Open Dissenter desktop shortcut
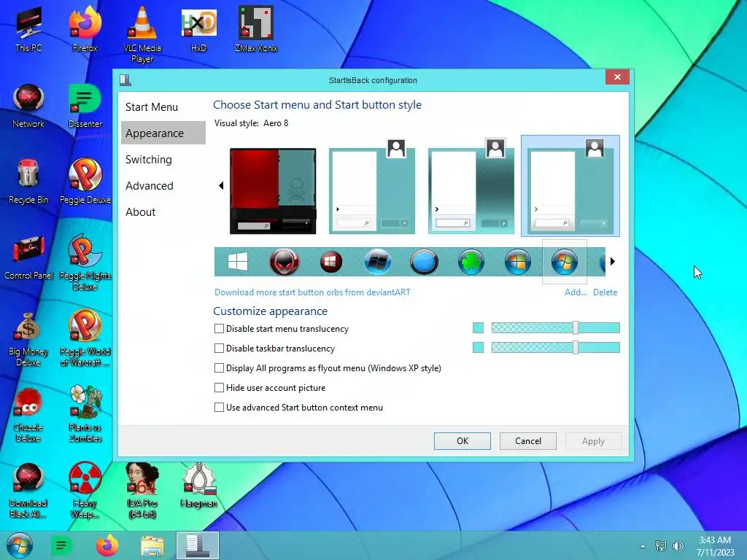 (85, 106)
